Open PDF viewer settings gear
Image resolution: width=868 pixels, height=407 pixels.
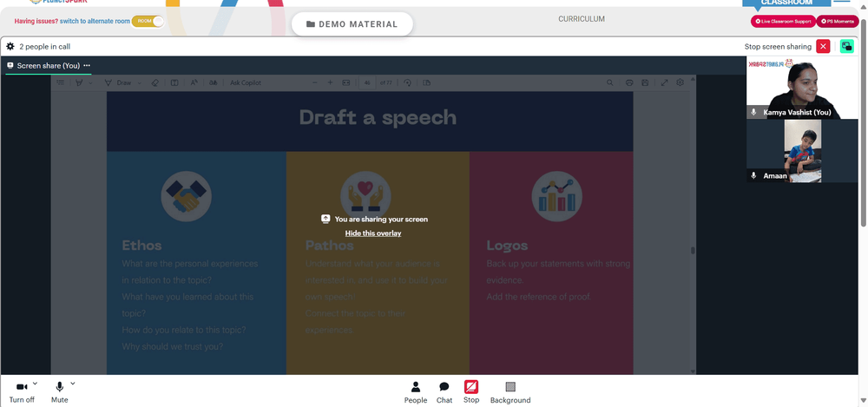click(681, 82)
